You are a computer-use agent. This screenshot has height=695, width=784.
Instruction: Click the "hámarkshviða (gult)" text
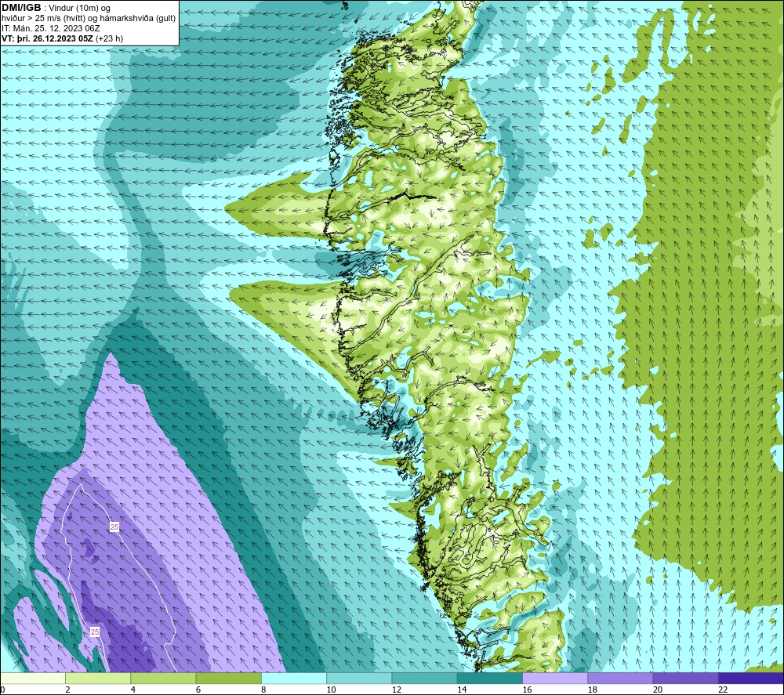coord(137,19)
